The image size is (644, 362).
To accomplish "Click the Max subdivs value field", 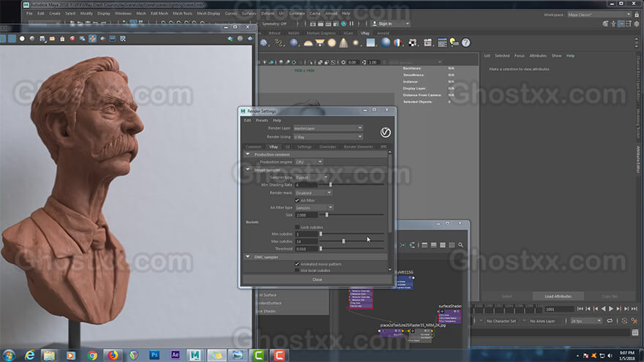I will click(307, 241).
